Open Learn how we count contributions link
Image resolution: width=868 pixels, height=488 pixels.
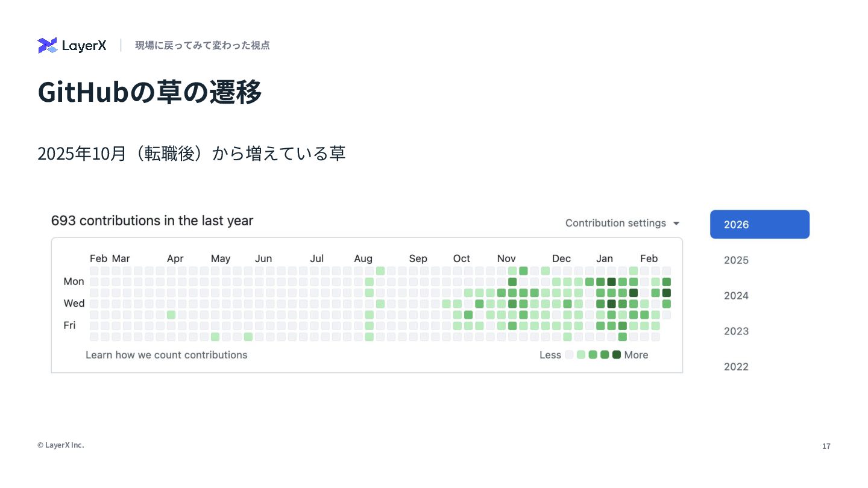(166, 355)
